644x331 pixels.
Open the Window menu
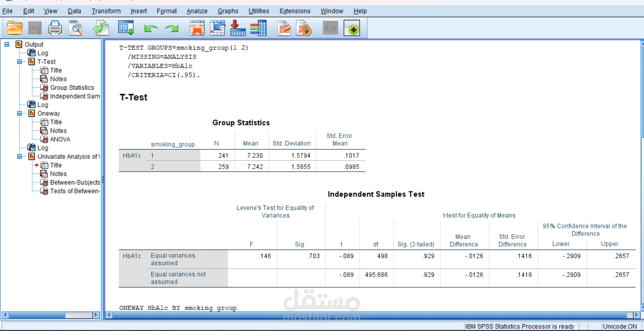pyautogui.click(x=332, y=11)
